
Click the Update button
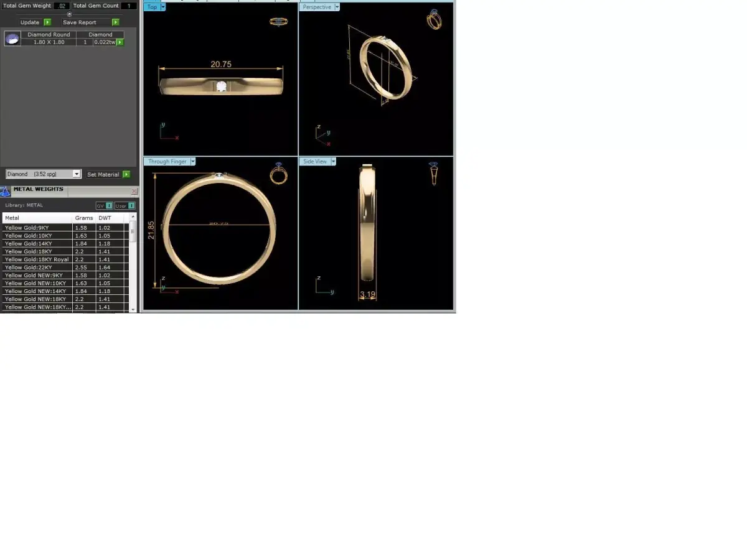[x=29, y=22]
